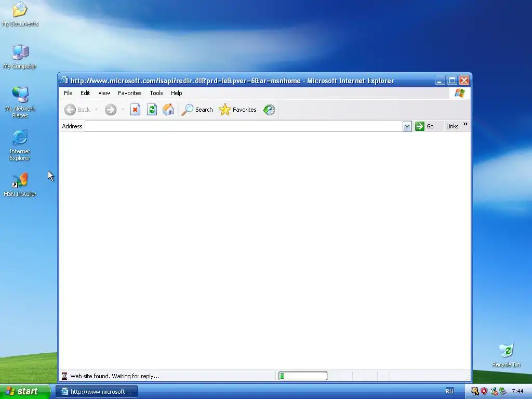The height and width of the screenshot is (399, 532).
Task: Open the File menu
Action: pos(68,93)
